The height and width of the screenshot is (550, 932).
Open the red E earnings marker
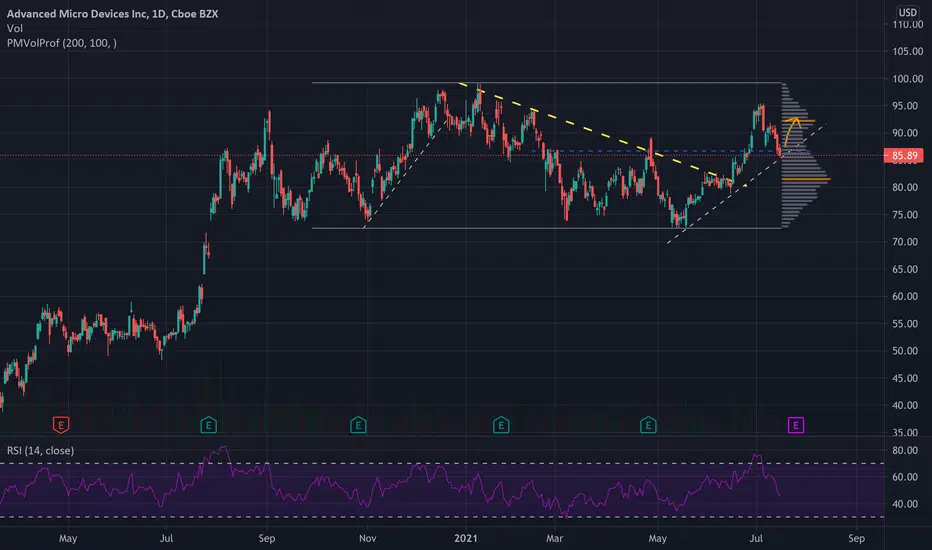coord(61,425)
